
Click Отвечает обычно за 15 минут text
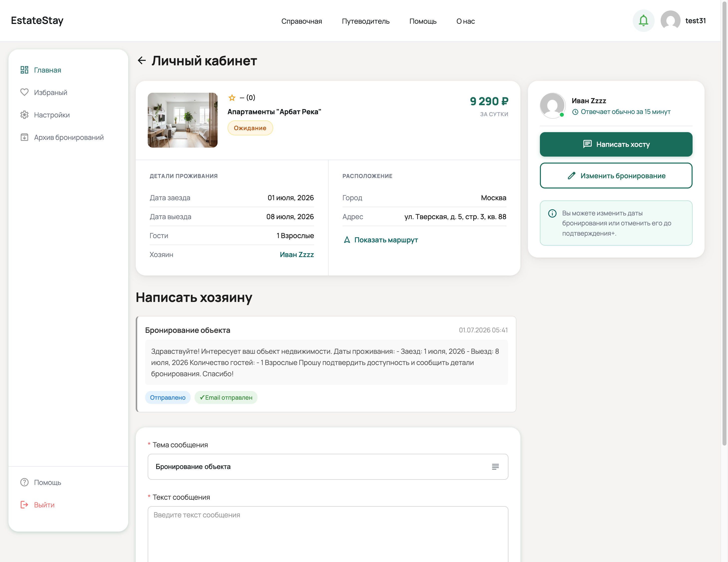[626, 112]
